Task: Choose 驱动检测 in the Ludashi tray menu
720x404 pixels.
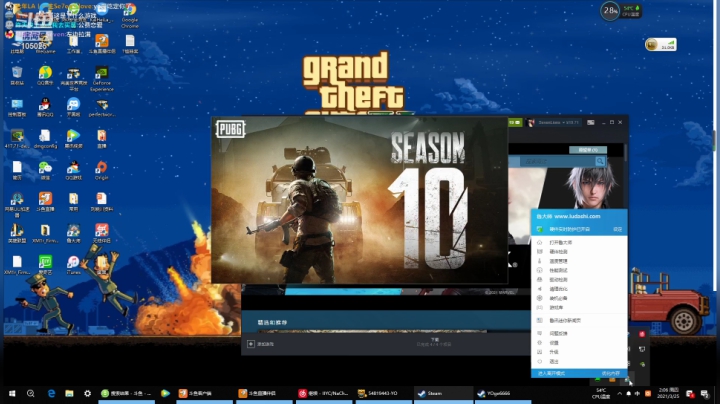Action: (x=579, y=280)
